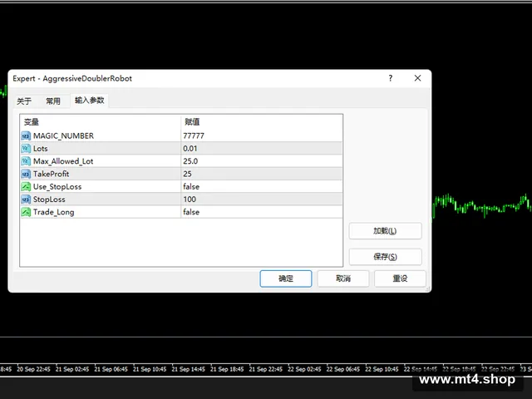This screenshot has width=532, height=399.
Task: Select the TakeProfit variable name
Action: (52, 174)
